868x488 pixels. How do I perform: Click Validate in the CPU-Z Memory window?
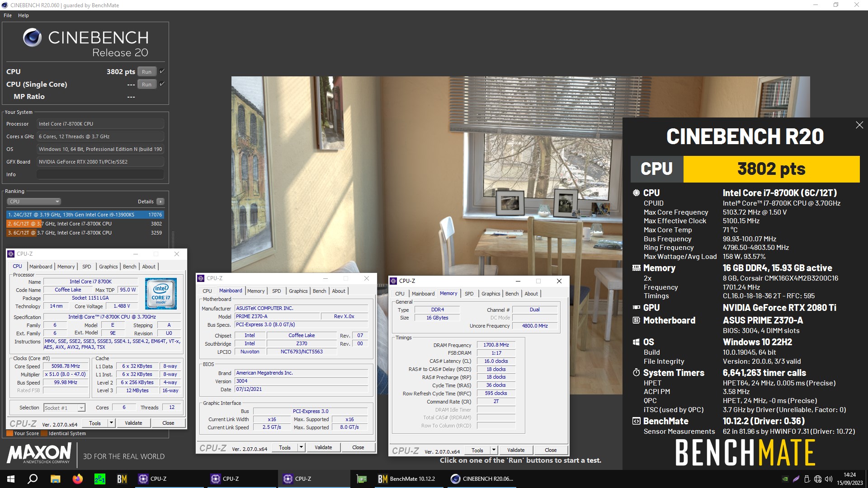click(x=516, y=450)
